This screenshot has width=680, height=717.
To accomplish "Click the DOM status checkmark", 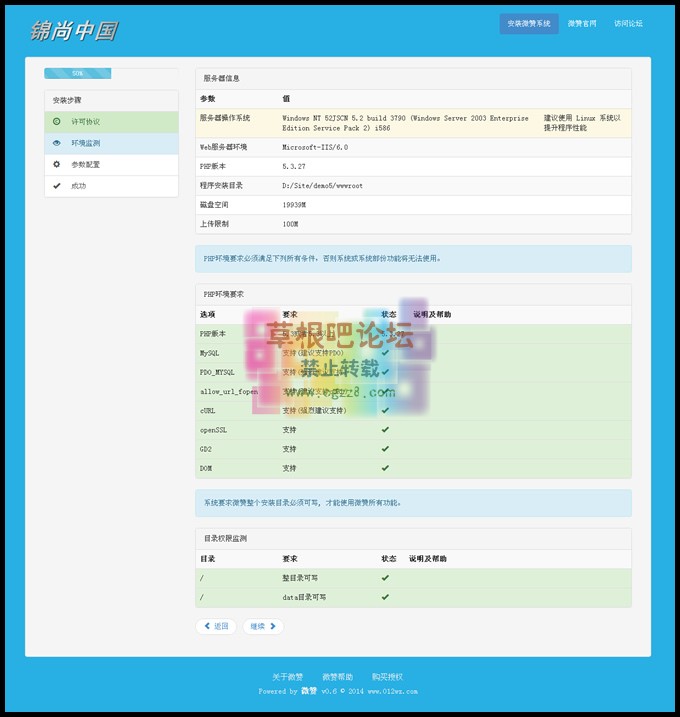I will pos(385,468).
